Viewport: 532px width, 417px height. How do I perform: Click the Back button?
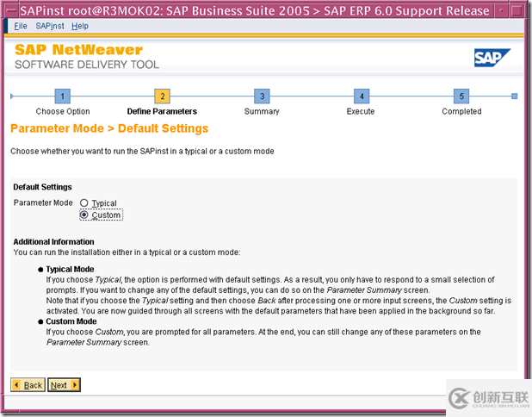(x=28, y=385)
